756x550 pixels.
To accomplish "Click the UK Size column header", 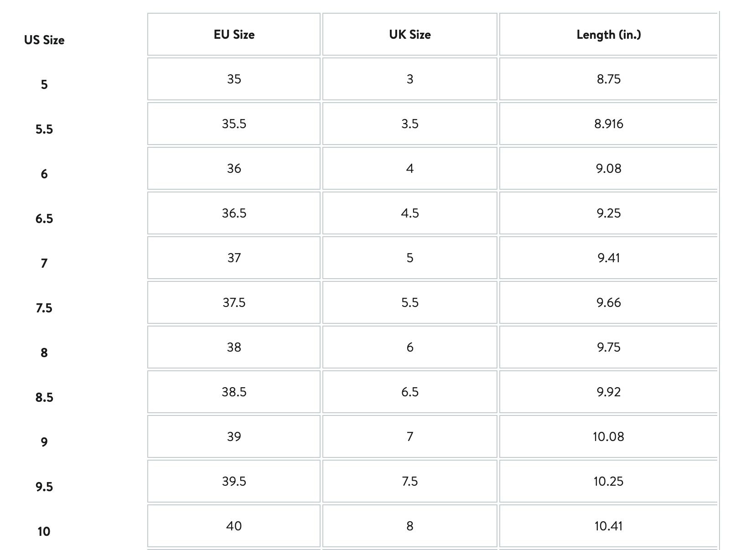I will 409,35.
